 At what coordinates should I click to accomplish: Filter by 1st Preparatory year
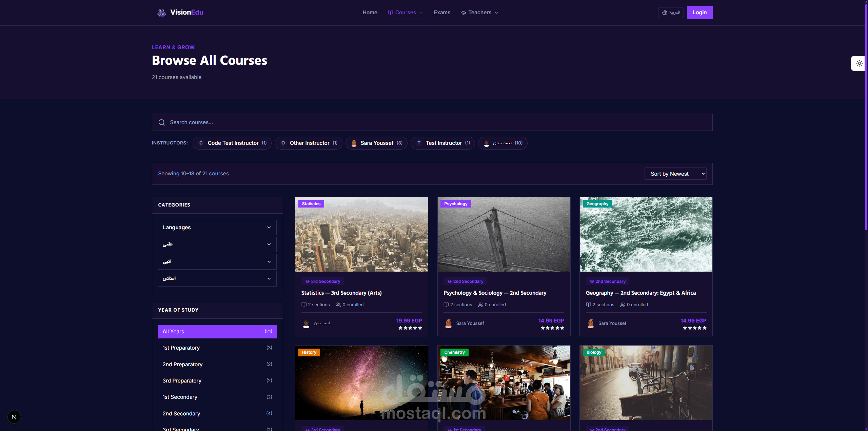pos(217,348)
